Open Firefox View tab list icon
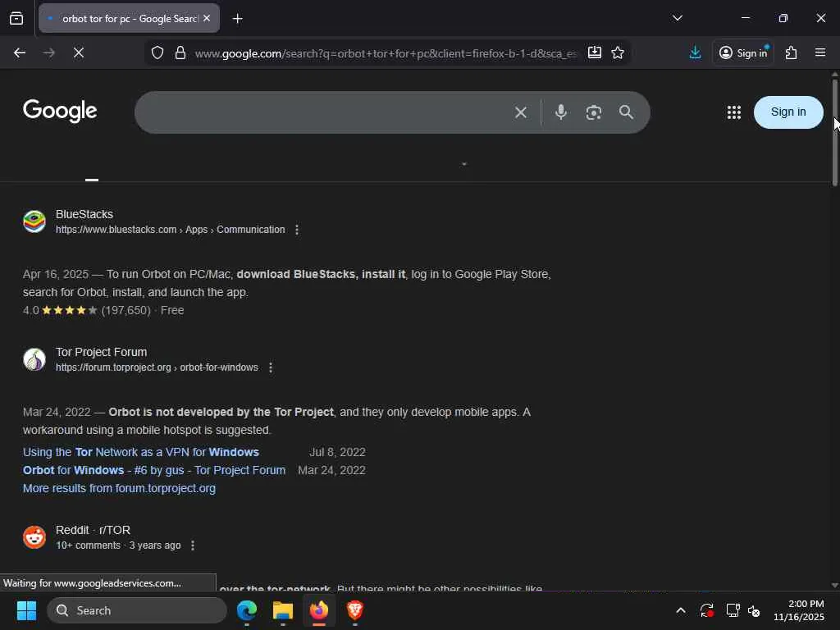The image size is (840, 630). click(16, 18)
